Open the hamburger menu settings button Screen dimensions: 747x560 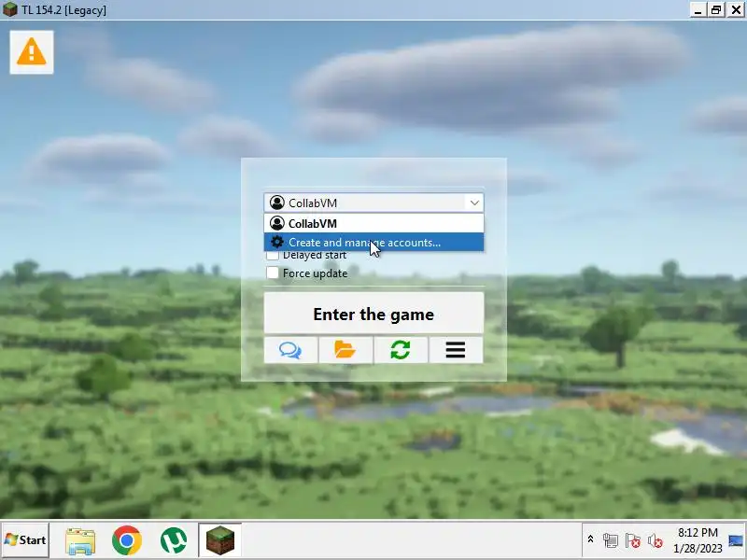(x=456, y=350)
